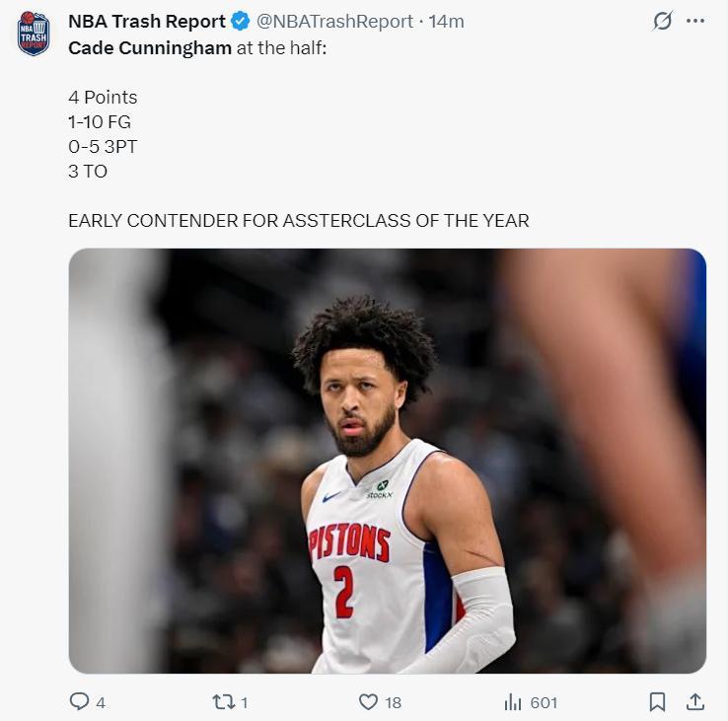Image resolution: width=728 pixels, height=721 pixels.
Task: Open the three-dot more options menu
Action: click(x=695, y=21)
